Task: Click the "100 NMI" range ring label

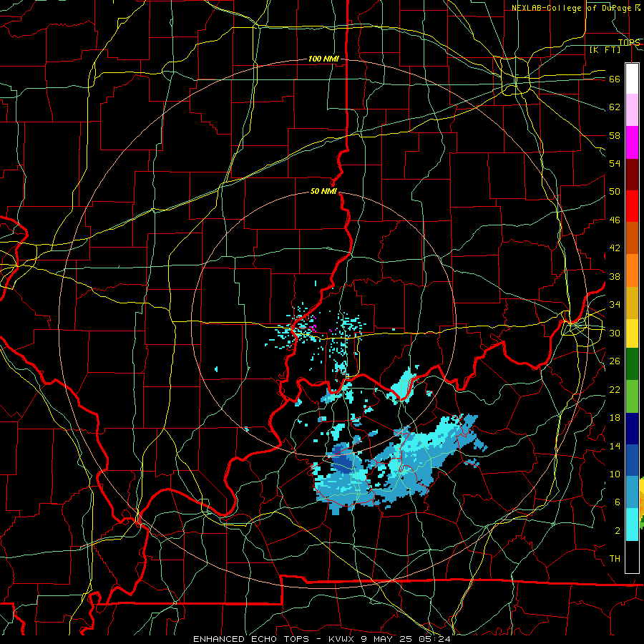Action: click(x=323, y=59)
